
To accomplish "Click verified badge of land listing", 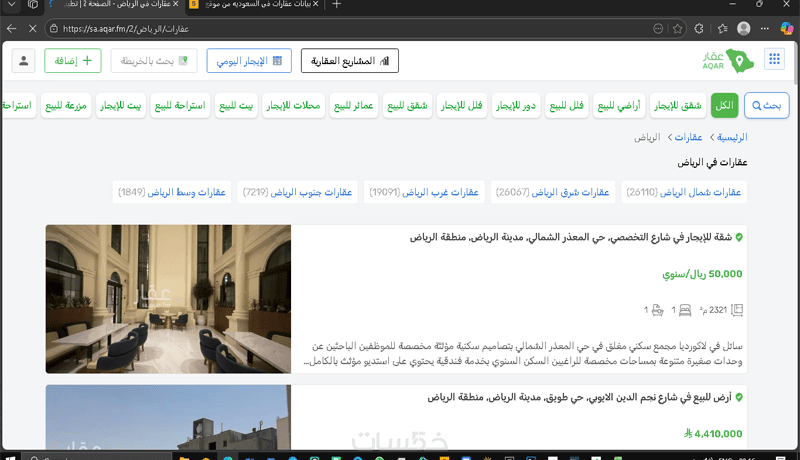I will coord(739,397).
